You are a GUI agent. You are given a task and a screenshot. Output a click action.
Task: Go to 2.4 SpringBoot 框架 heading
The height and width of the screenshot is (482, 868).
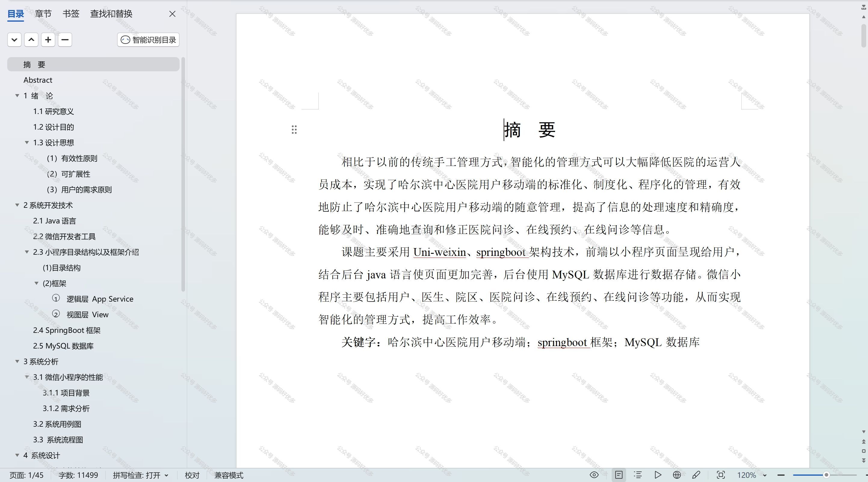click(x=67, y=330)
